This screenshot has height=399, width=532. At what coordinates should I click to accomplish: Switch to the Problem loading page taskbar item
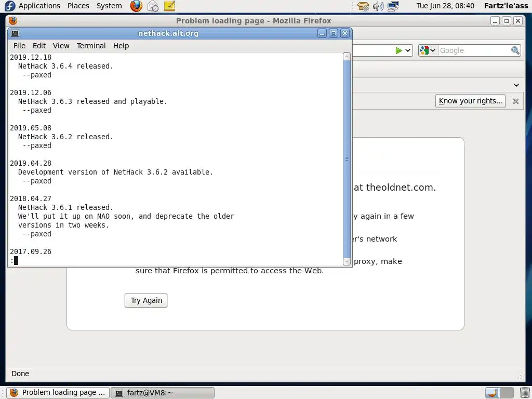[58, 393]
